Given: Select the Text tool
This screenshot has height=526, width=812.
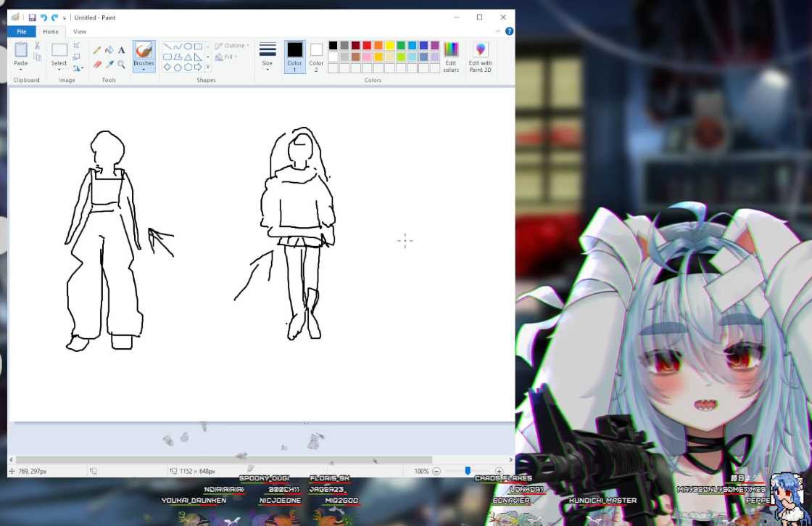Looking at the screenshot, I should coord(121,50).
